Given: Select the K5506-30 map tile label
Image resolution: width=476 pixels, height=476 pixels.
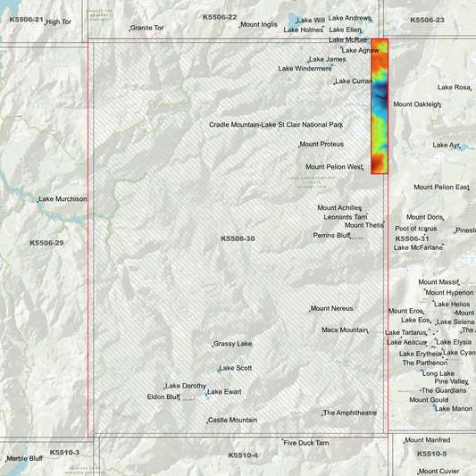Looking at the screenshot, I should pyautogui.click(x=238, y=238).
